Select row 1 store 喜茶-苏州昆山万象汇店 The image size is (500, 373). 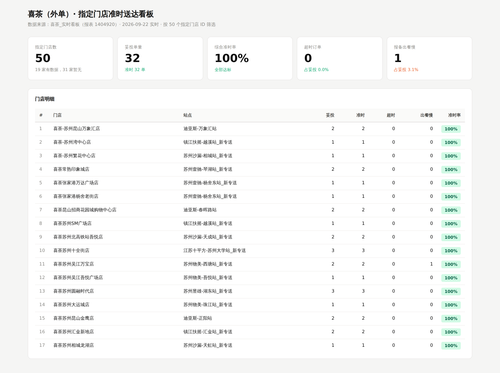(x=77, y=128)
